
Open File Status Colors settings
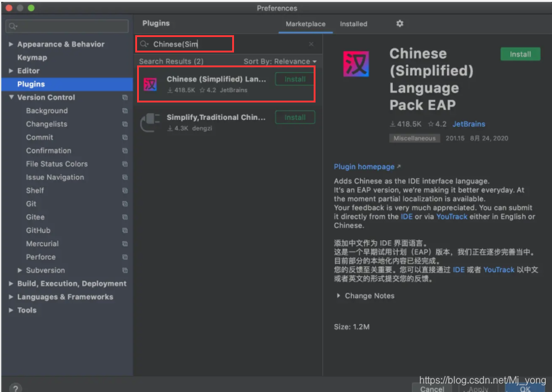pyautogui.click(x=57, y=164)
